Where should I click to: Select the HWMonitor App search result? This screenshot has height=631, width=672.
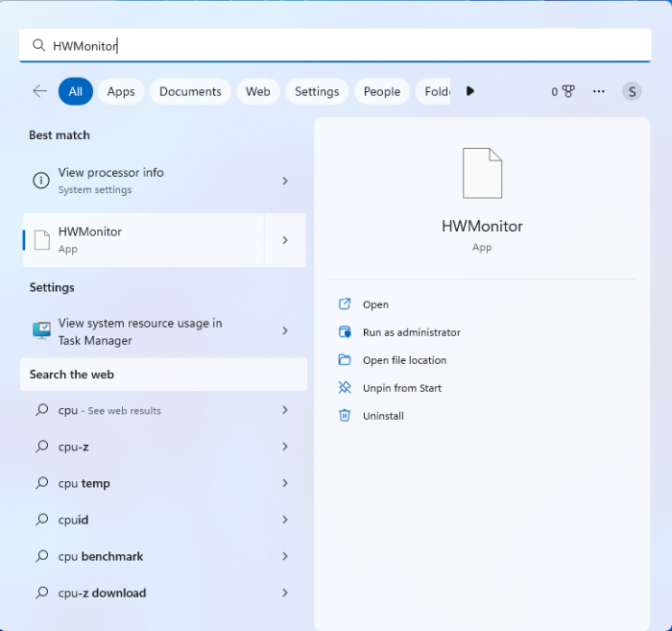point(144,240)
